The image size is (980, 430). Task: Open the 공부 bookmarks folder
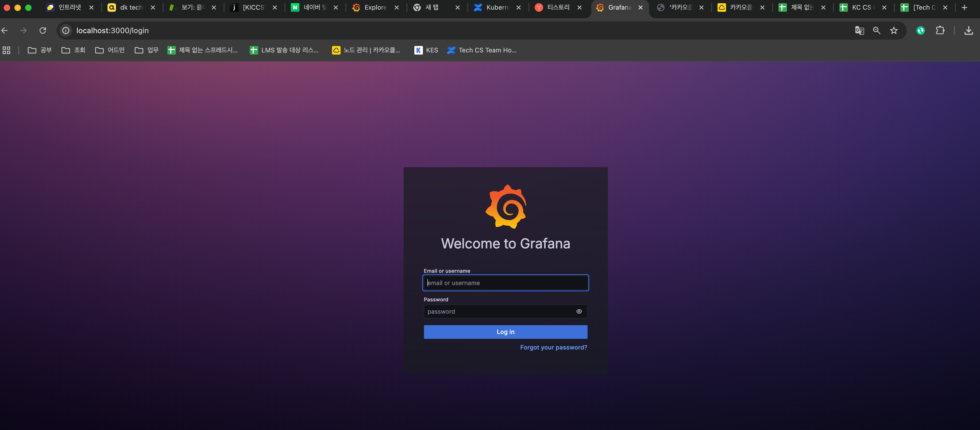[40, 50]
